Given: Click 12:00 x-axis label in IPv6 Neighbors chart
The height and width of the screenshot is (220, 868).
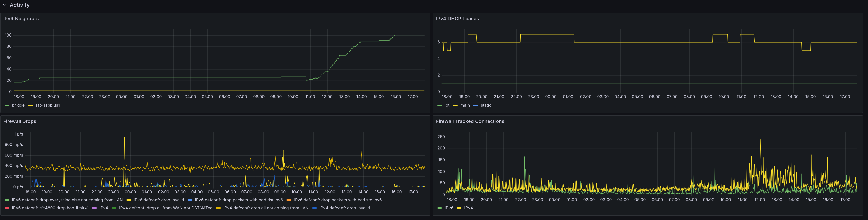Looking at the screenshot, I should [x=327, y=97].
